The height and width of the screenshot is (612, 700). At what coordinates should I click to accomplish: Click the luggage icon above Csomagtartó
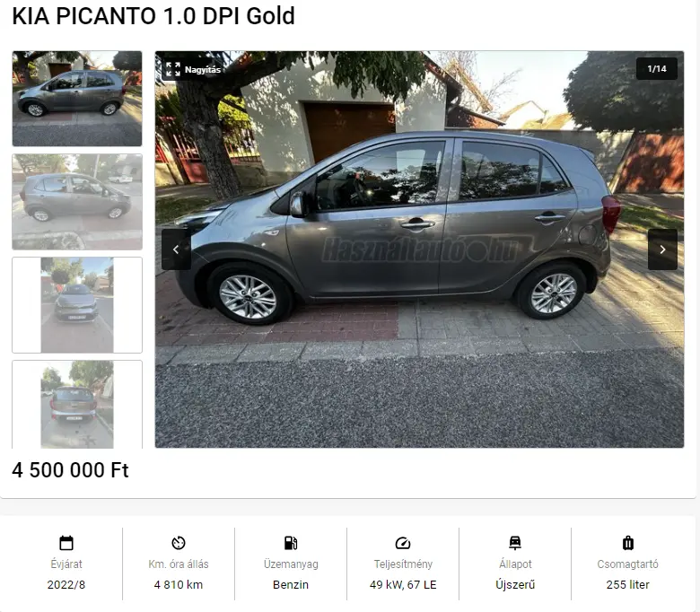point(627,543)
